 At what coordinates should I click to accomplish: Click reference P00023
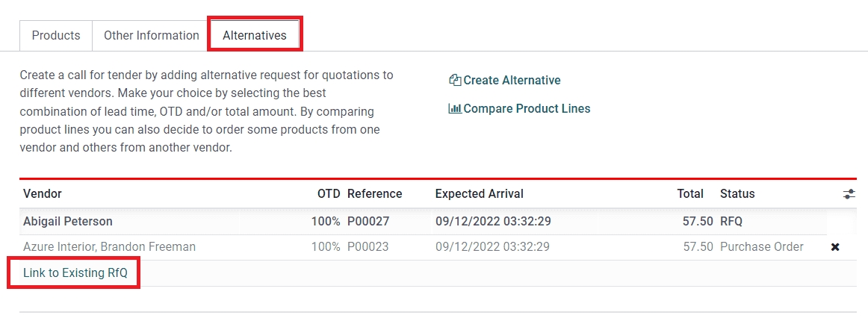(368, 246)
